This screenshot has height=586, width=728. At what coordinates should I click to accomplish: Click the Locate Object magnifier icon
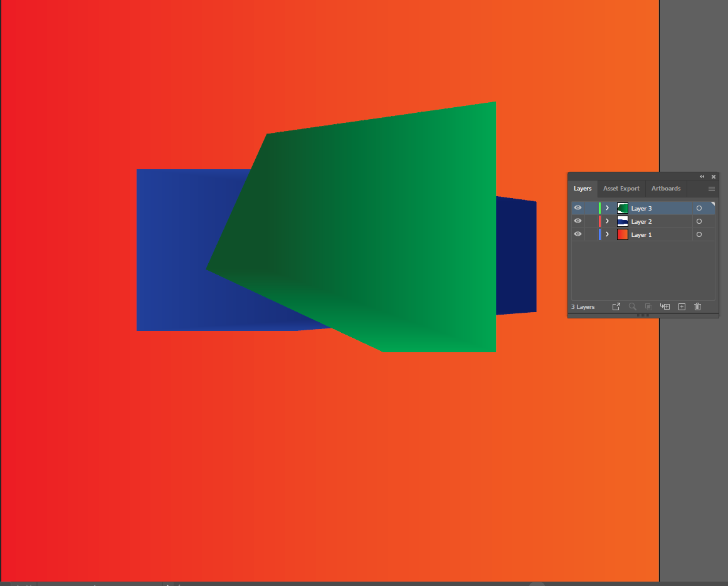632,306
